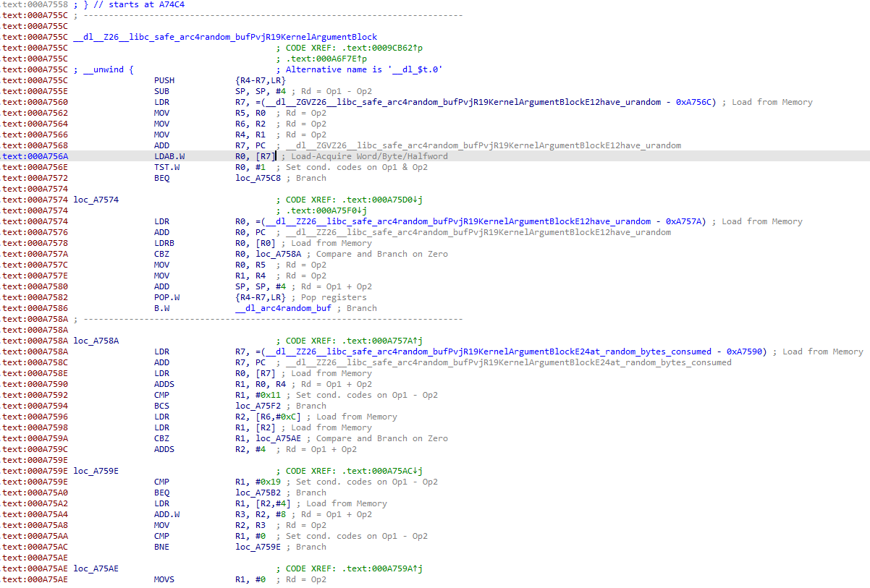Click the 'R7, PC' operand at 000A7568
This screenshot has width=870, height=588.
pos(250,145)
